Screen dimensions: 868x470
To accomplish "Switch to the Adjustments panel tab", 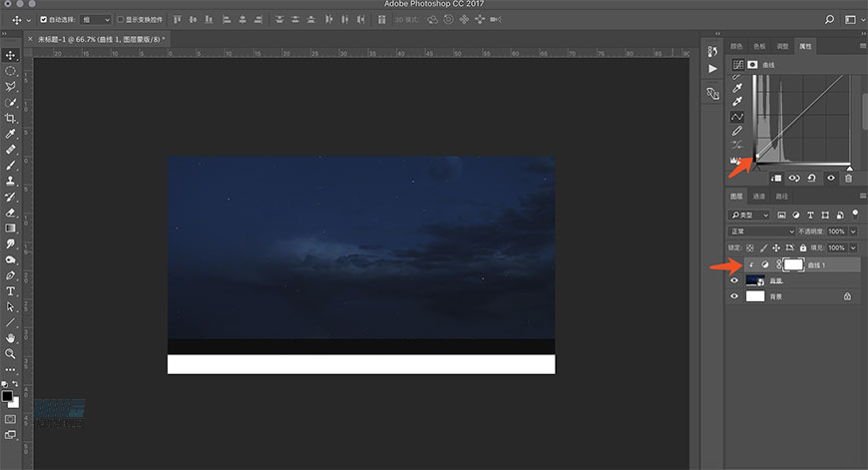I will (x=782, y=47).
